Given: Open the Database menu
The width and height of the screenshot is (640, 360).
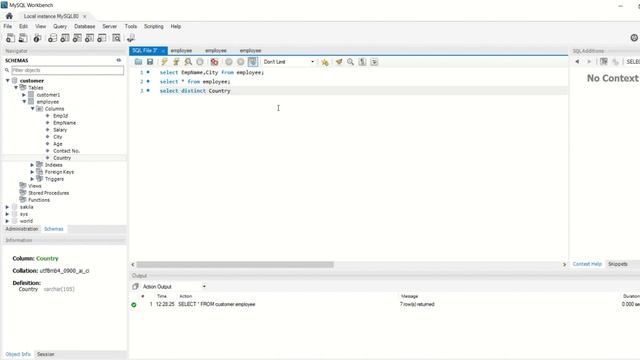Looking at the screenshot, I should click(84, 26).
